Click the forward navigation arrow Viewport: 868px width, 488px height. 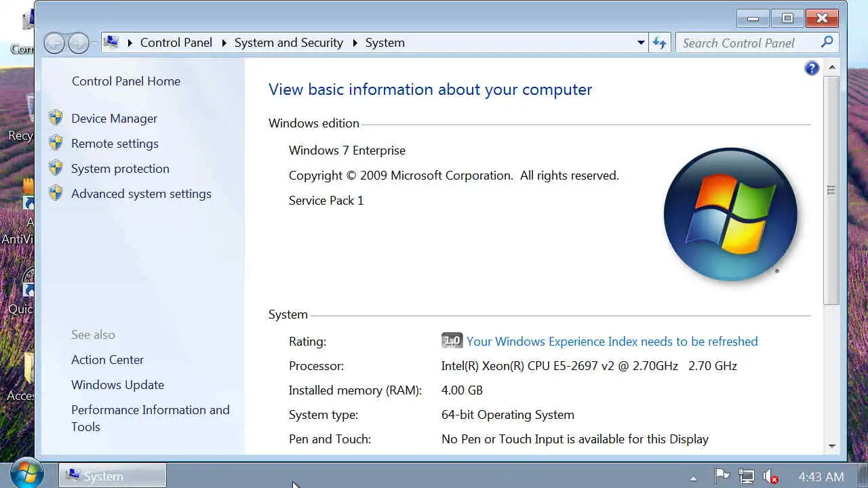tap(78, 43)
